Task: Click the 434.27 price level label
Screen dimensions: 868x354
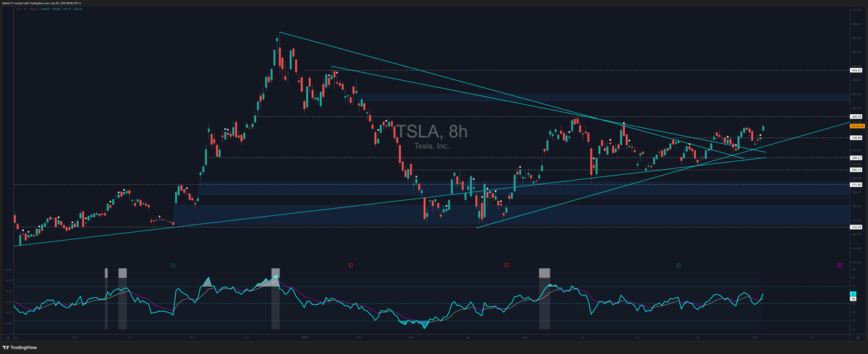Action: point(856,71)
